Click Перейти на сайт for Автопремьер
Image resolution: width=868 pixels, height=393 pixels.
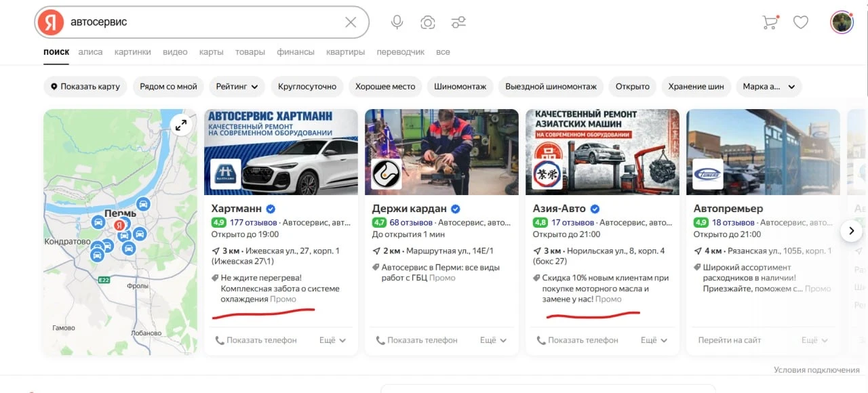(730, 340)
